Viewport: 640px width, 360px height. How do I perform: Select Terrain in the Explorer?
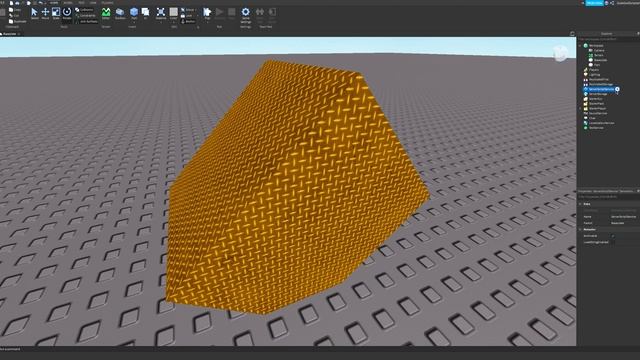[598, 55]
